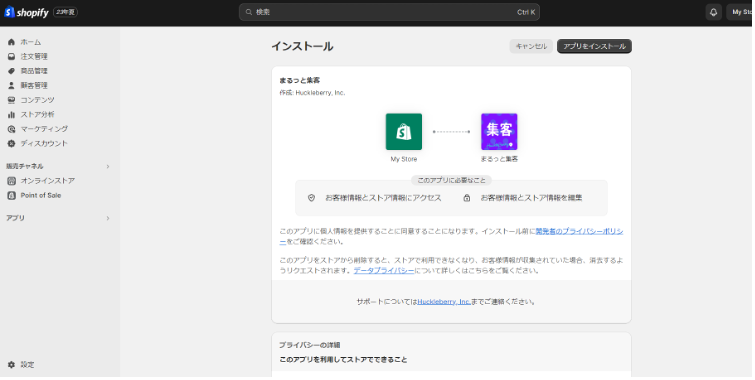Click the マーケティング target icon

click(12, 129)
